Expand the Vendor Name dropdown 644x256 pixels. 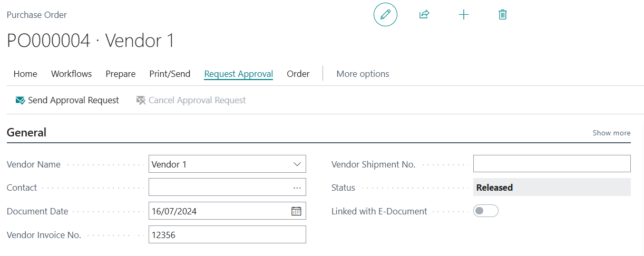pyautogui.click(x=297, y=164)
